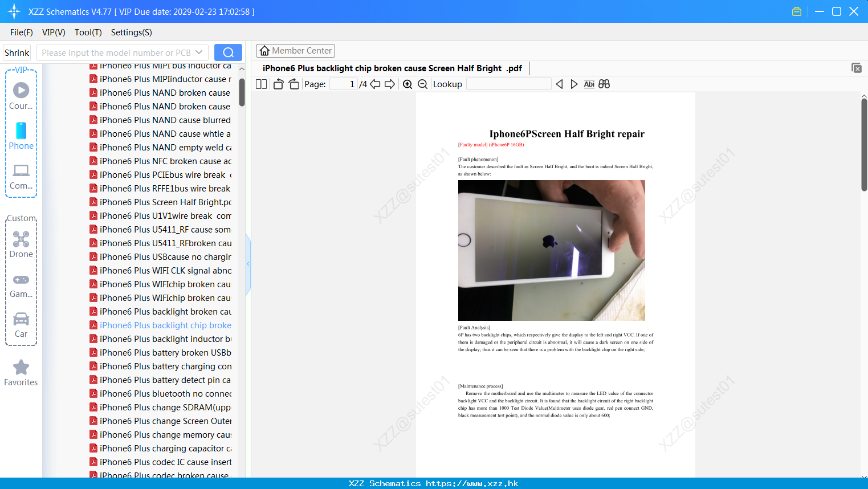This screenshot has width=868, height=489.
Task: Click the binoculars search icon
Action: point(604,84)
